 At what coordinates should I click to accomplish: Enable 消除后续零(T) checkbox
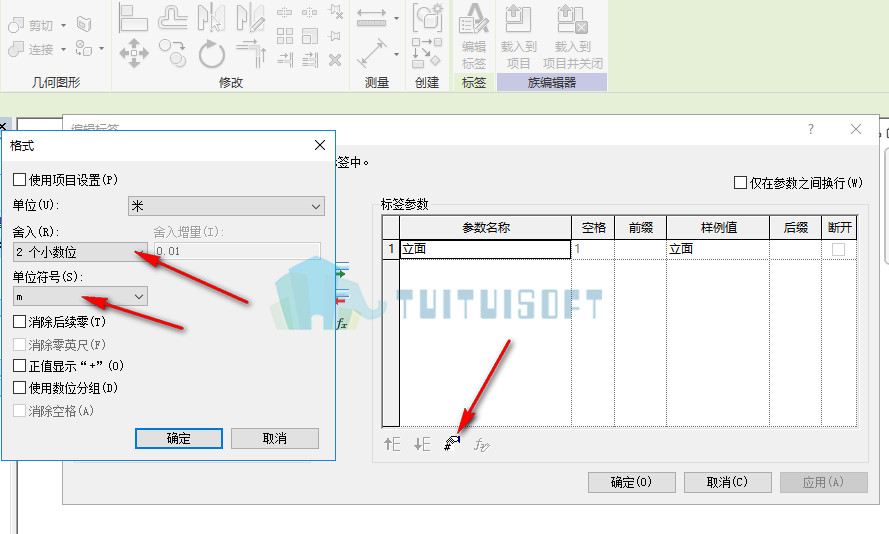click(x=19, y=321)
